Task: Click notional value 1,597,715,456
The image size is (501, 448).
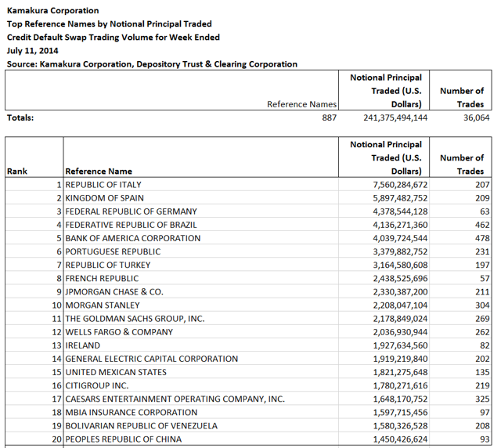Action: click(x=400, y=413)
